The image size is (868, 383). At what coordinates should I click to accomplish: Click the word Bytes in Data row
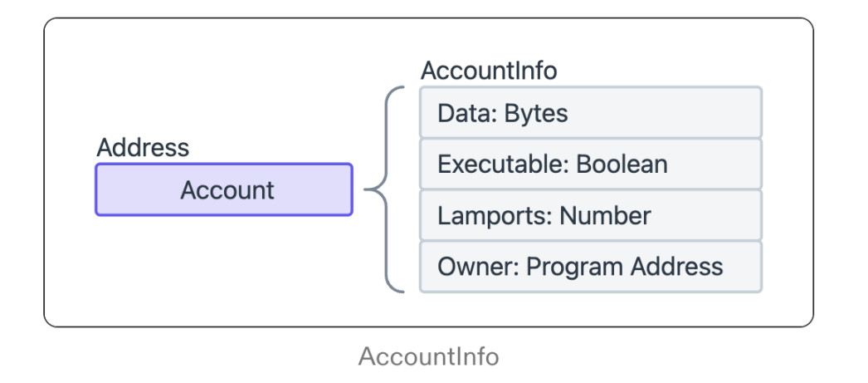click(536, 113)
